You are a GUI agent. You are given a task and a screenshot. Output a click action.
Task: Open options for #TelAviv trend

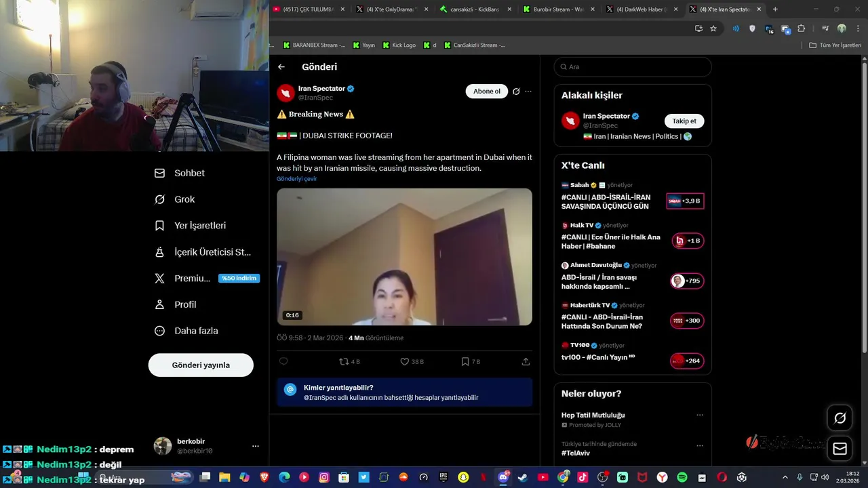tap(700, 446)
